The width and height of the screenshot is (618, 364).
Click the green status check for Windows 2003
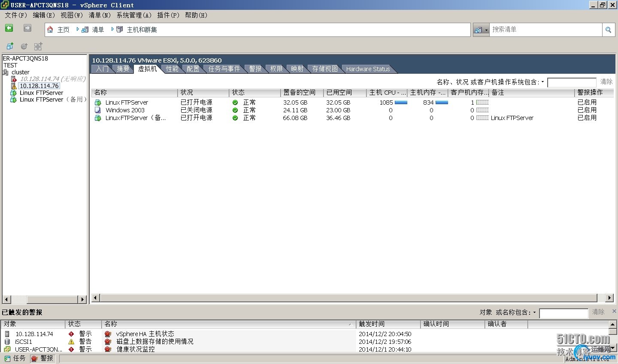[235, 110]
